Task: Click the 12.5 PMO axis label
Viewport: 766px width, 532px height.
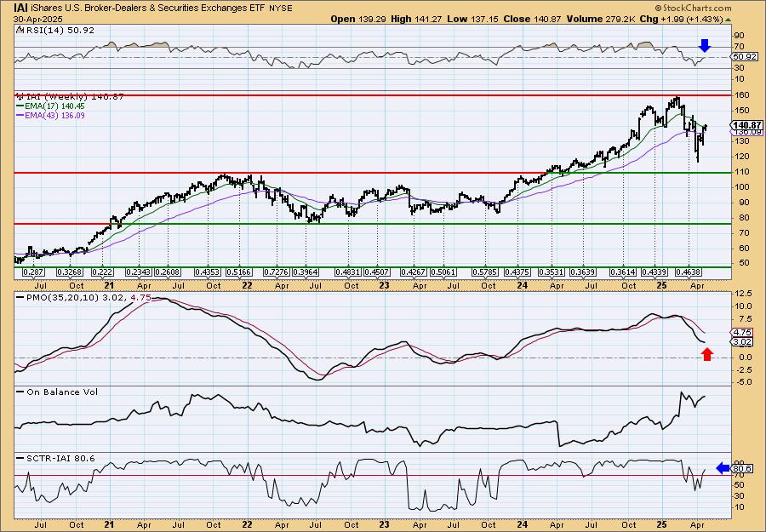Action: tap(742, 294)
